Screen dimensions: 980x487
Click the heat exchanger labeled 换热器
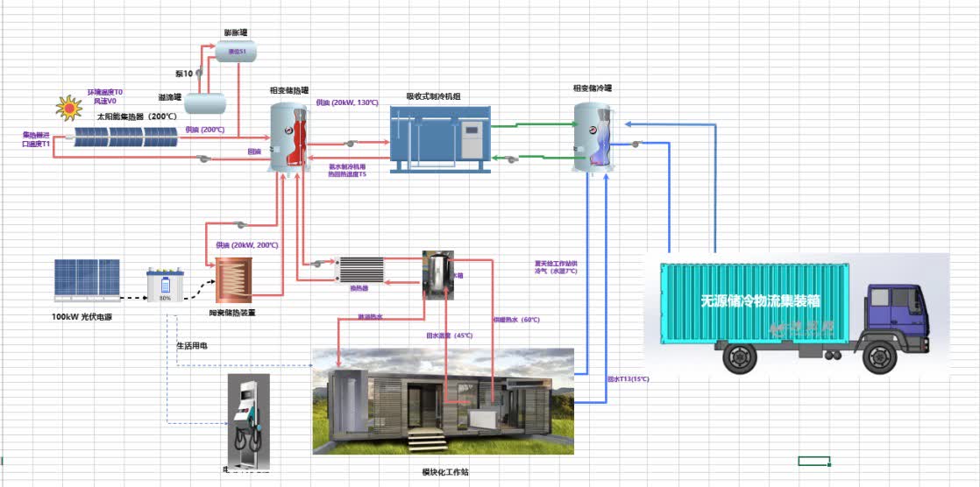click(359, 270)
